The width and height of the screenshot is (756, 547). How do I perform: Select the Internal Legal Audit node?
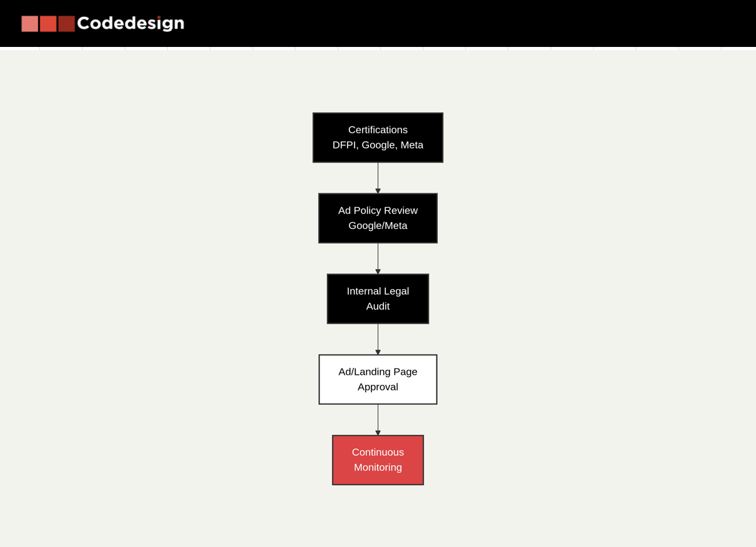pyautogui.click(x=378, y=299)
